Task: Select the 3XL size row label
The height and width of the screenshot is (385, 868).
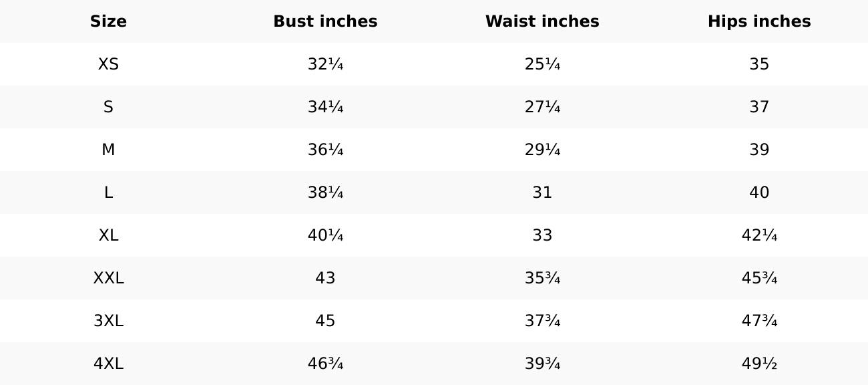Action: [108, 321]
